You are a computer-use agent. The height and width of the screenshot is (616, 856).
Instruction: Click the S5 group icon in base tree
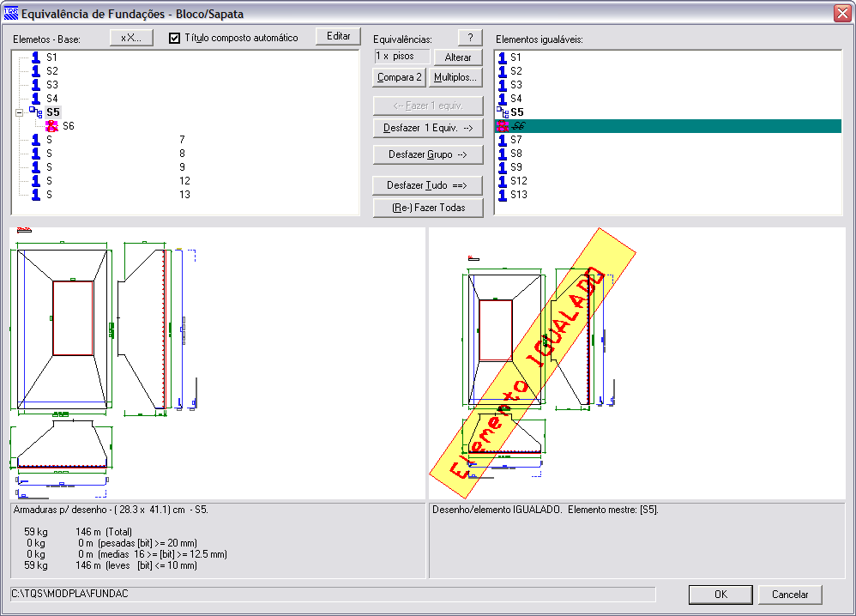click(36, 112)
